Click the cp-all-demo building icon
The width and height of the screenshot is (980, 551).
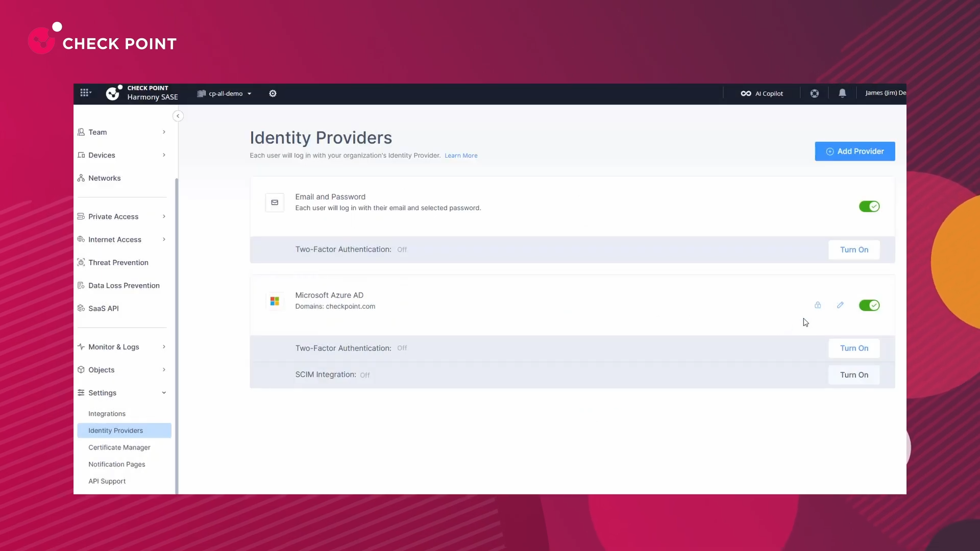201,93
